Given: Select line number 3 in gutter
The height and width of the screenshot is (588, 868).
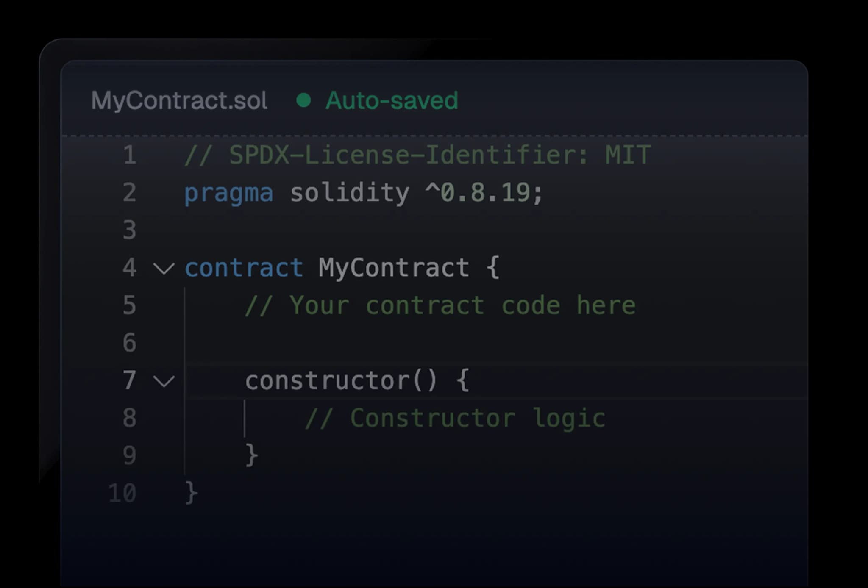Looking at the screenshot, I should (x=130, y=230).
